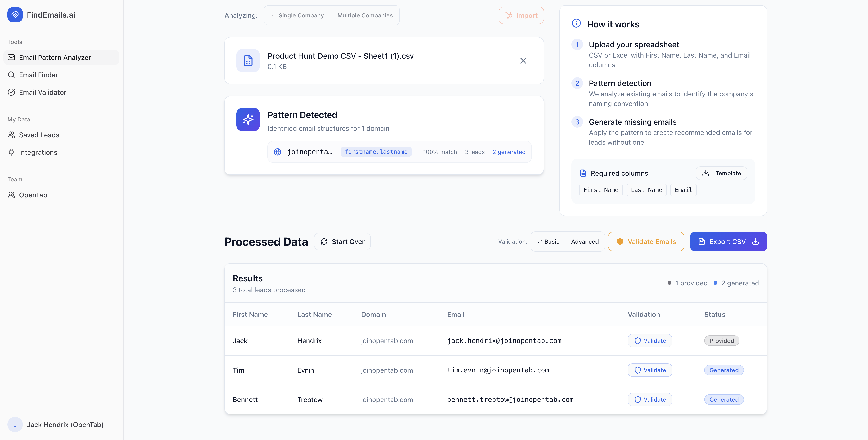
Task: Click the Validate Emails button
Action: [x=646, y=241]
